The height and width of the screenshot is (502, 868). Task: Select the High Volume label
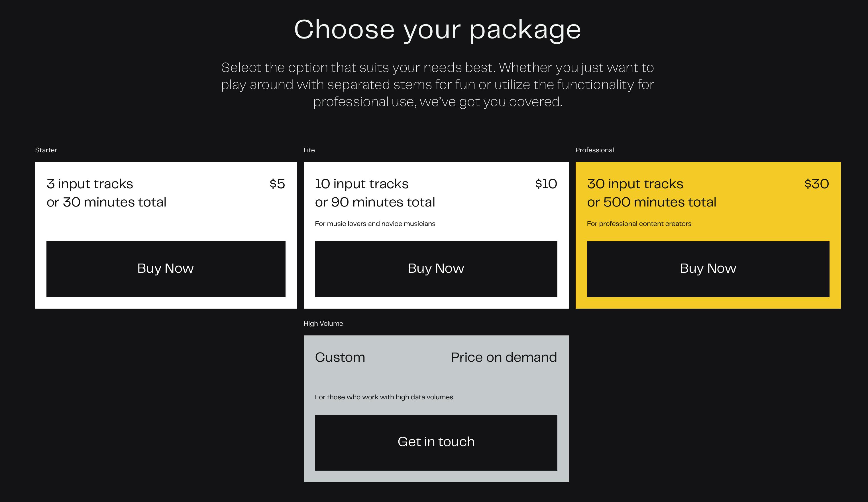pos(323,323)
